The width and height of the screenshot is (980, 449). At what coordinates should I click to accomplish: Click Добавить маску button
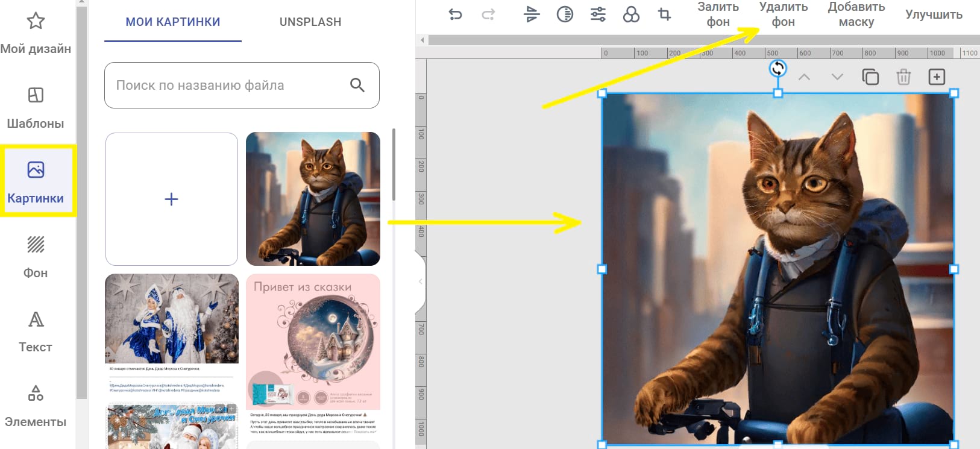tap(856, 14)
